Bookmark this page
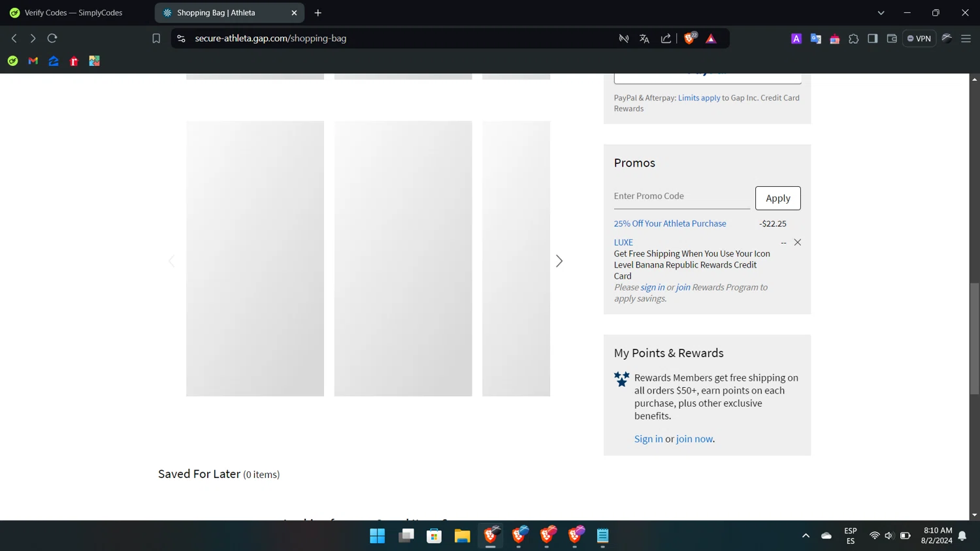Screen dimensions: 980x551 [156, 39]
